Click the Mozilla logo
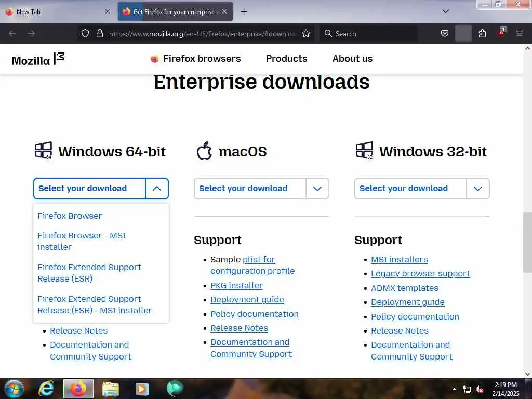 coord(38,59)
